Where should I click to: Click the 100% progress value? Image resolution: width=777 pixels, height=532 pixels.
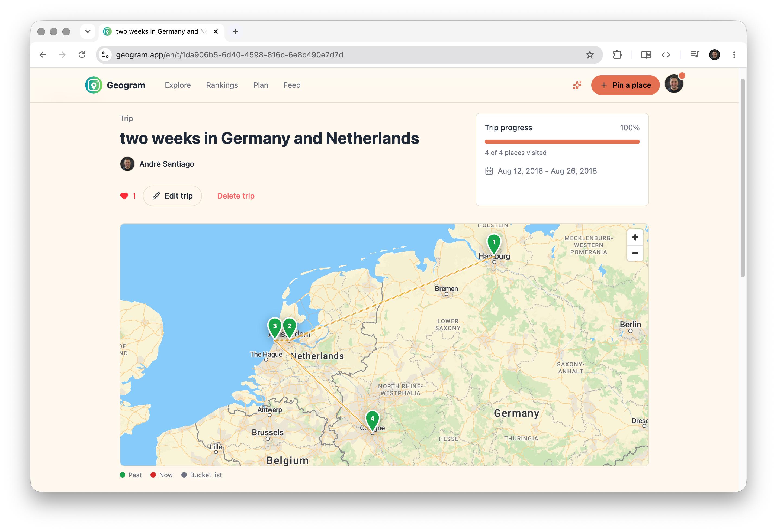[x=630, y=128]
